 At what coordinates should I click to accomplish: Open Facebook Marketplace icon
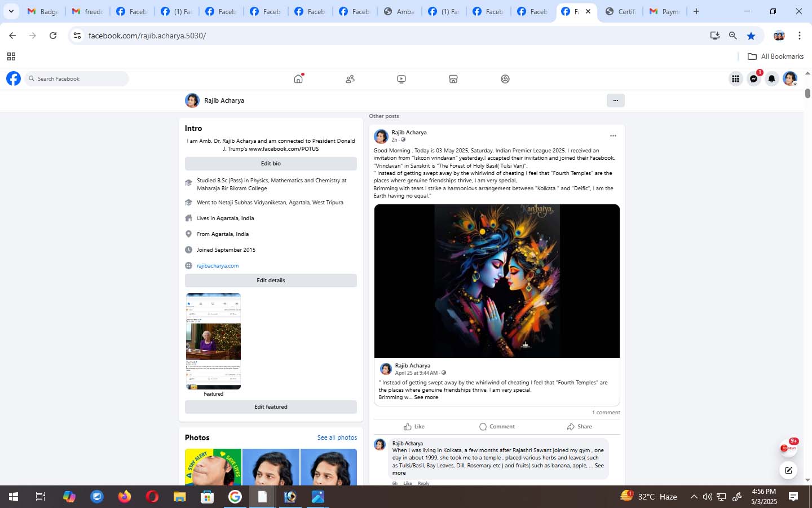pos(453,79)
